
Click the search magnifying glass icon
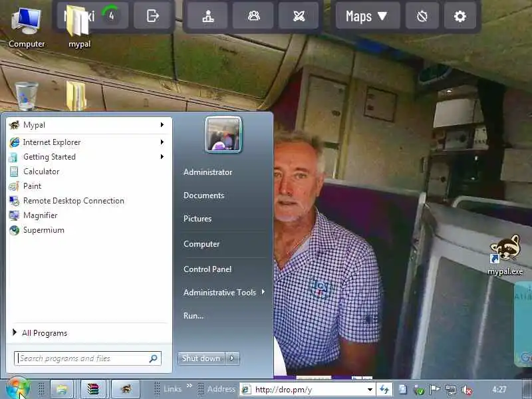coord(153,358)
